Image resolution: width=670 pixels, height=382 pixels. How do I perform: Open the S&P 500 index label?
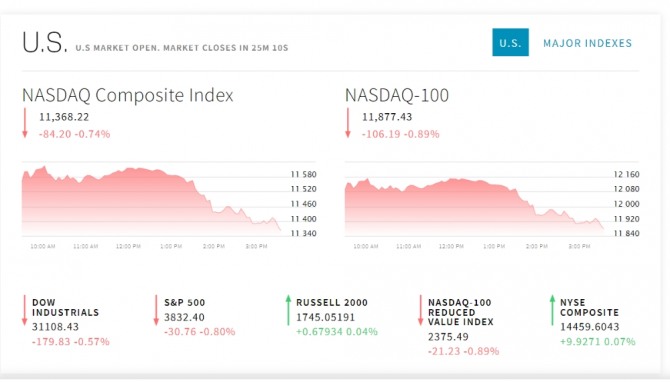coord(185,303)
